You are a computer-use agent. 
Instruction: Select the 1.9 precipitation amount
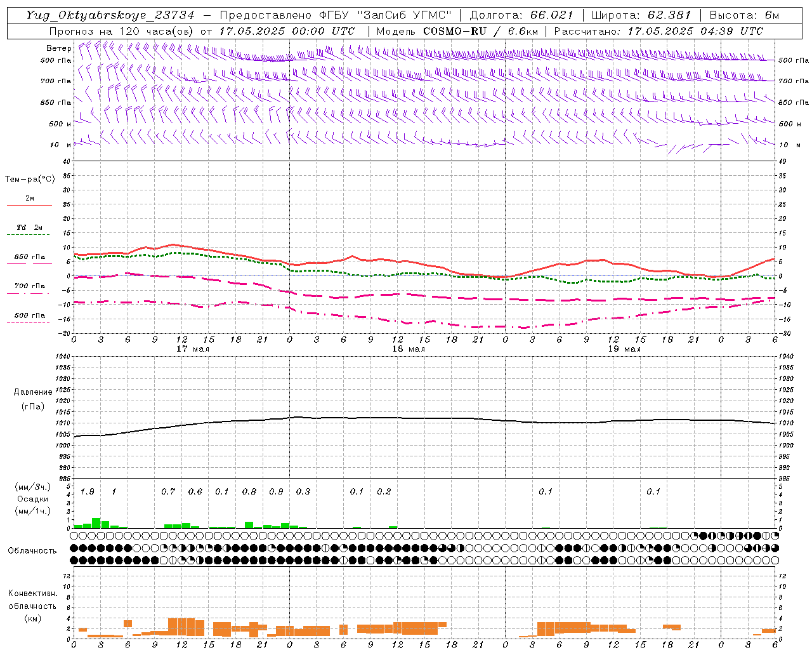point(88,492)
